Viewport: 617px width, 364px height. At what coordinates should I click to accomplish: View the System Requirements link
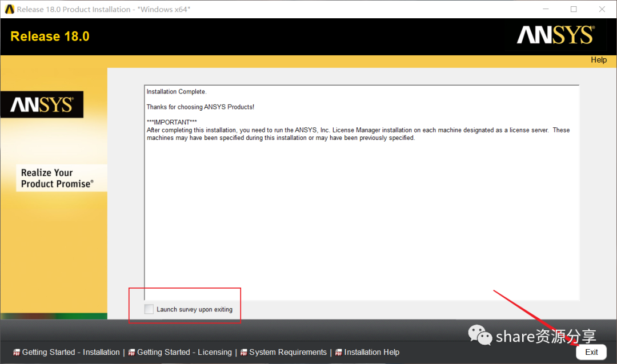[288, 352]
